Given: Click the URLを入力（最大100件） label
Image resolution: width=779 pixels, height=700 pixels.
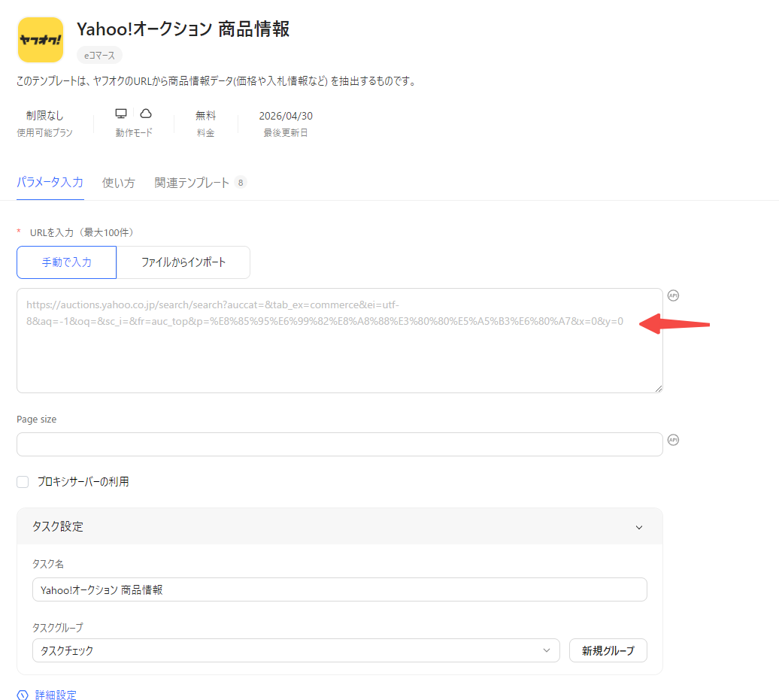Looking at the screenshot, I should point(82,232).
